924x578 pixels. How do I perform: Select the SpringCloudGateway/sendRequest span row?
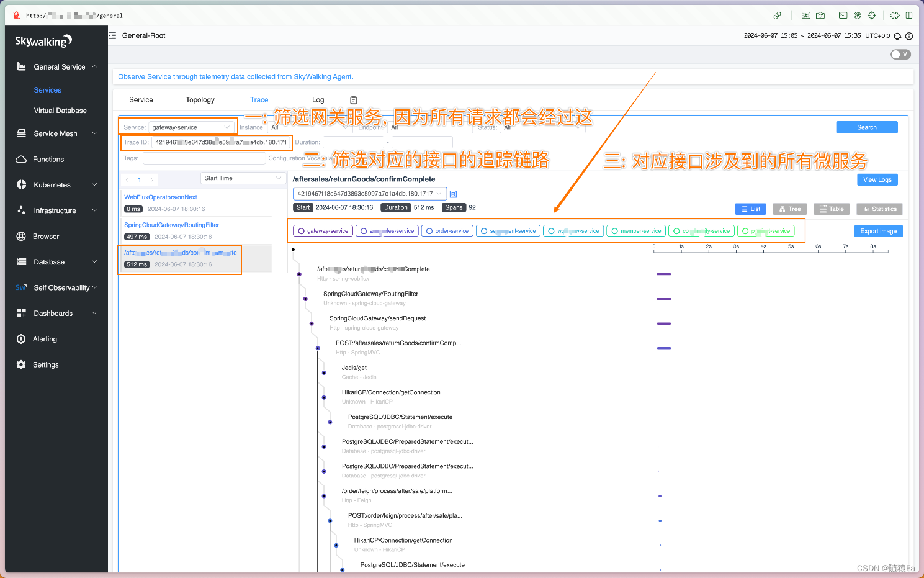pyautogui.click(x=378, y=318)
